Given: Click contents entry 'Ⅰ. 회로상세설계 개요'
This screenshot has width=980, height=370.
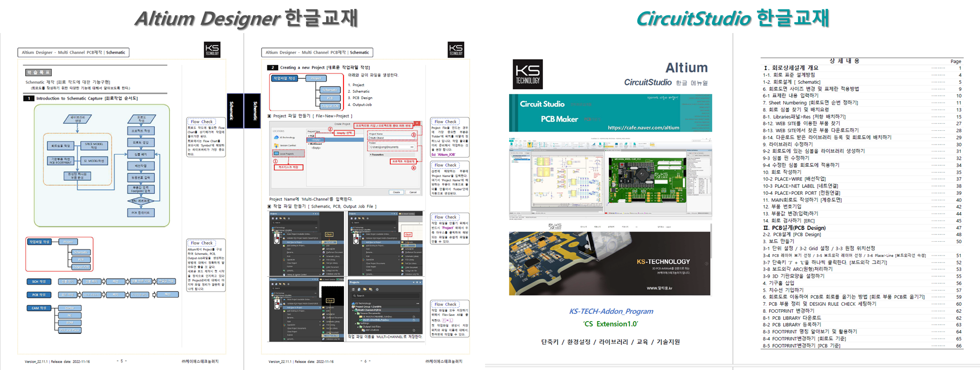Looking at the screenshot, I should tap(791, 68).
